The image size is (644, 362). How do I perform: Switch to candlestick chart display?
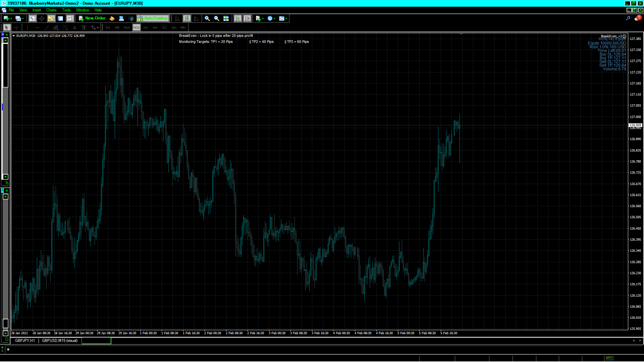[x=187, y=18]
